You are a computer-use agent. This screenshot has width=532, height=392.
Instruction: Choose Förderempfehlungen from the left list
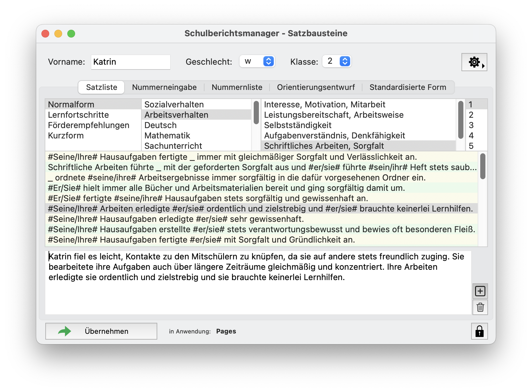coord(88,125)
